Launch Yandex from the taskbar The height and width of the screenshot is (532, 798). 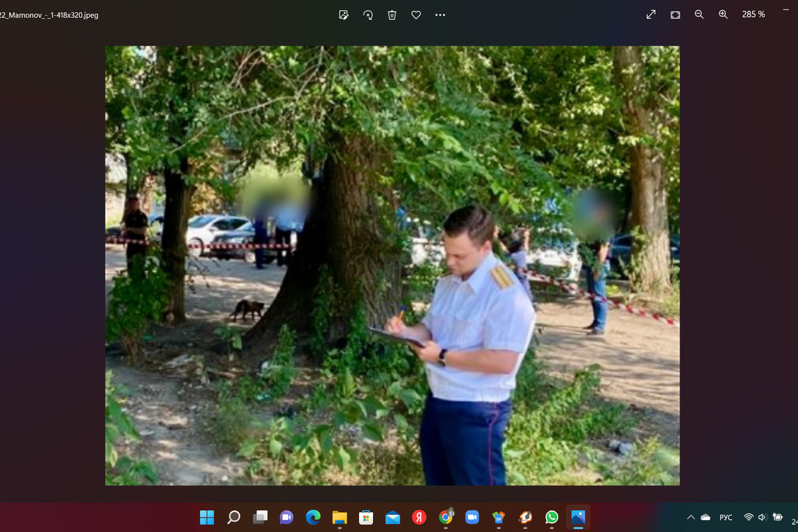click(x=419, y=517)
